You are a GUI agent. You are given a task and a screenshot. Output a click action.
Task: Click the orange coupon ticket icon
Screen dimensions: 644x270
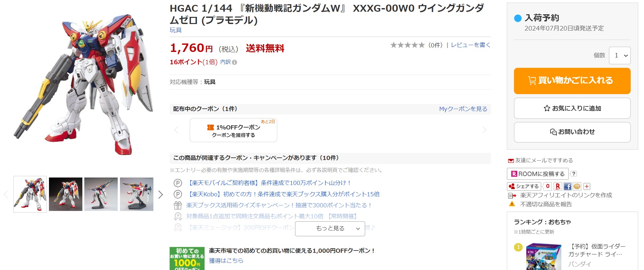point(210,128)
